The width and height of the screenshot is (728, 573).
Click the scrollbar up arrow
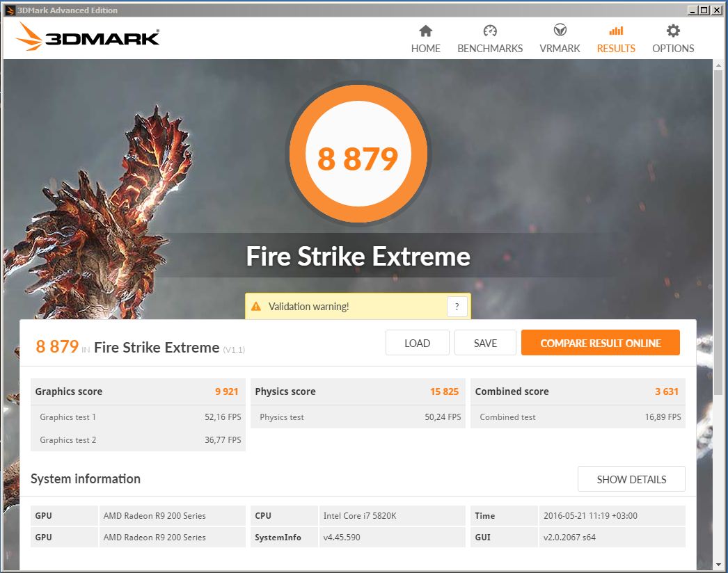pyautogui.click(x=719, y=65)
